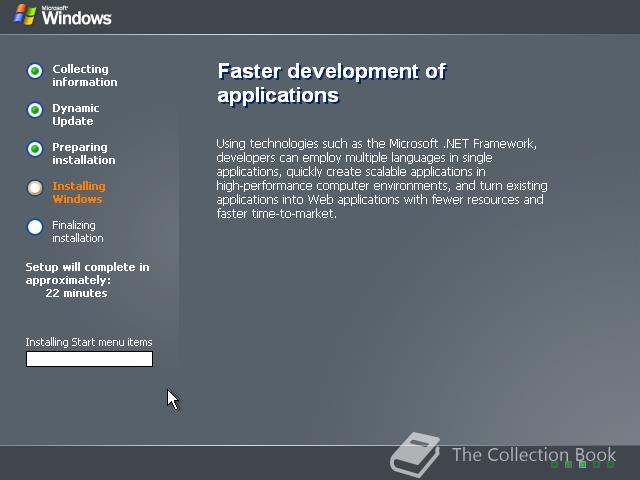Click the .NET Framework description paragraph
640x480 pixels.
(382, 178)
